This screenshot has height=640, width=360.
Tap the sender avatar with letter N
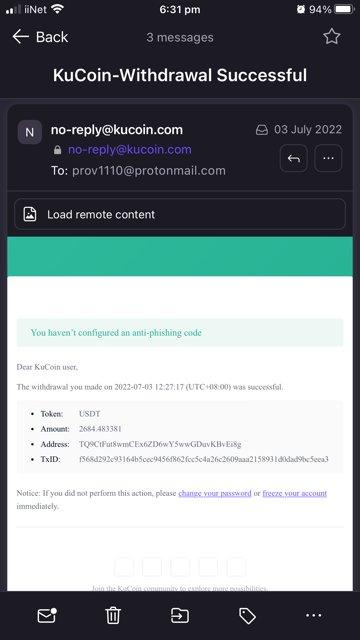[x=29, y=132]
